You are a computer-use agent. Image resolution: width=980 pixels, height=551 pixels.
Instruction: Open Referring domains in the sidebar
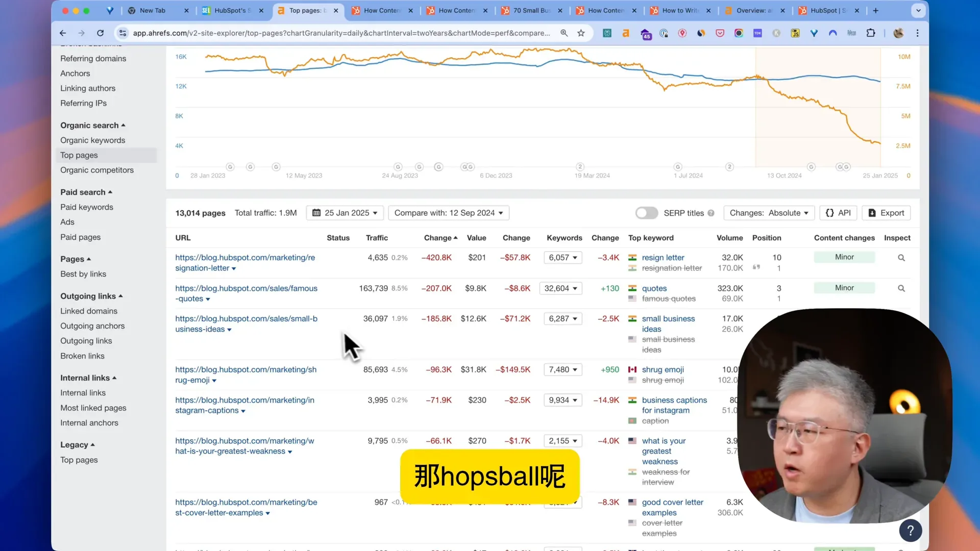[93, 59]
